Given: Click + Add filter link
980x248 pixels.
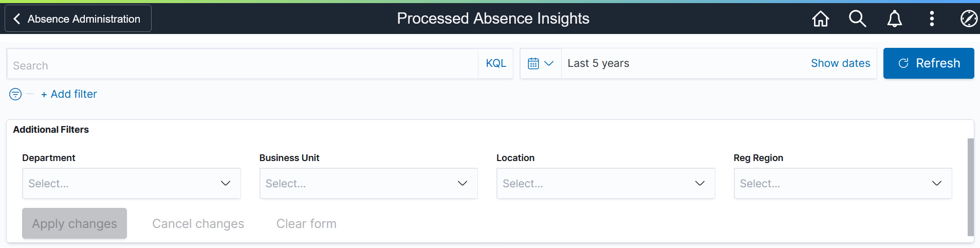Looking at the screenshot, I should click(69, 94).
